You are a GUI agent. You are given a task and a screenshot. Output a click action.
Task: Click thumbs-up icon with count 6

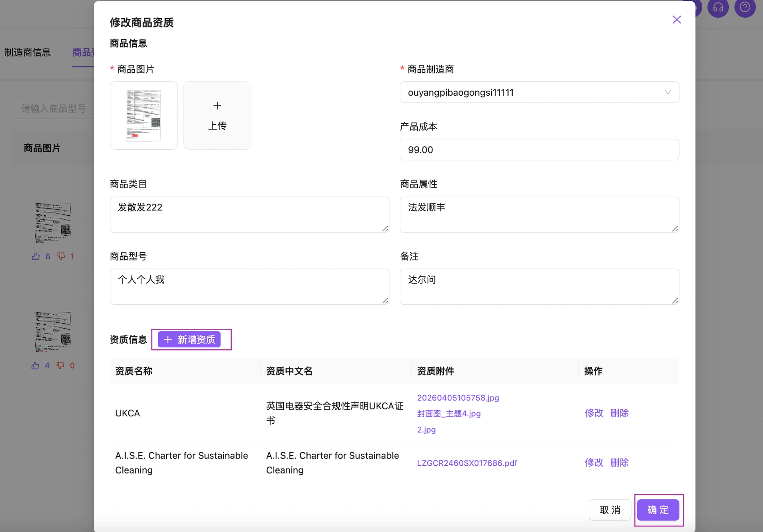coord(36,256)
